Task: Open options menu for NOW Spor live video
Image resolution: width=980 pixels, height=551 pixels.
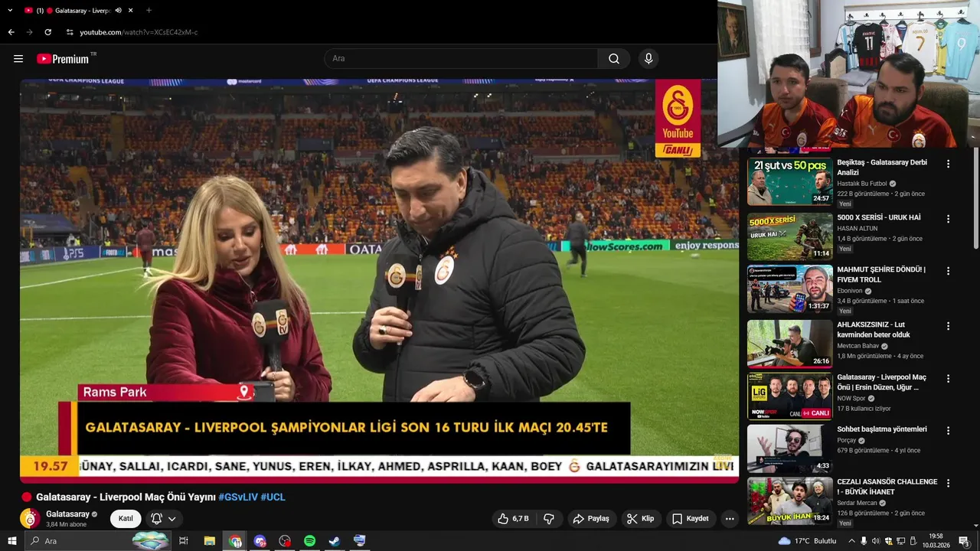Action: pos(948,379)
